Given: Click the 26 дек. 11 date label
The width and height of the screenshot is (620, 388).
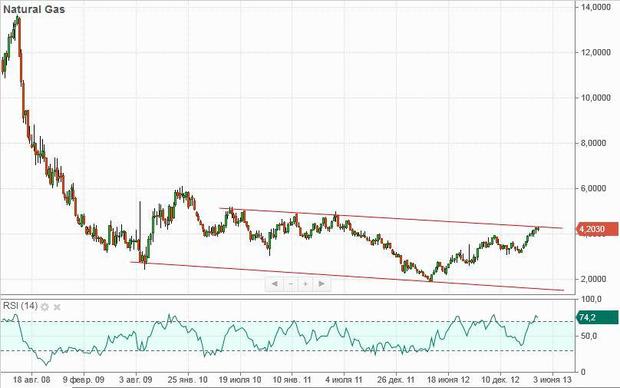Looking at the screenshot, I should (396, 380).
